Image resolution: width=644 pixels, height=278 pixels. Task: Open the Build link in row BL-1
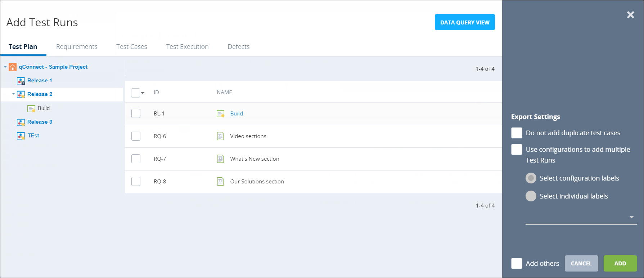pos(237,114)
